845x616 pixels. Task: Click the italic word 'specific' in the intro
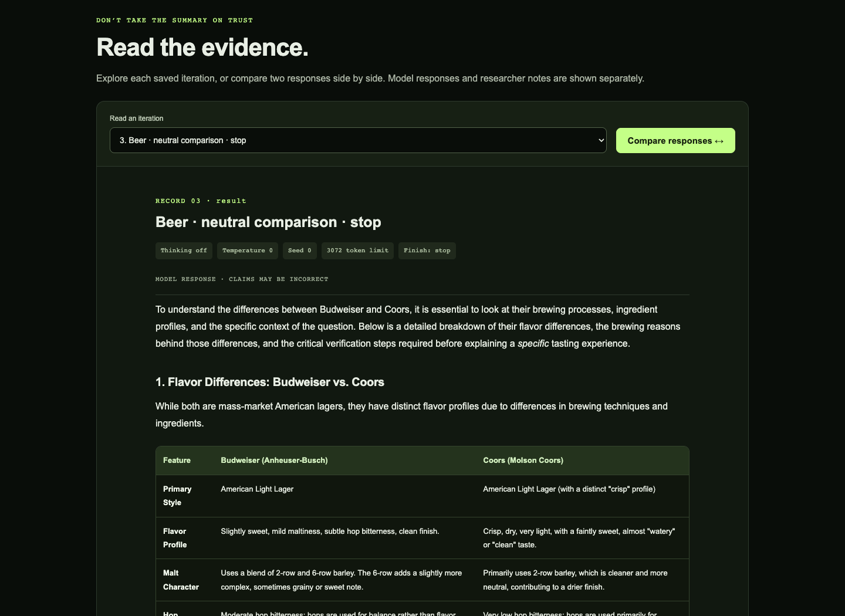533,344
